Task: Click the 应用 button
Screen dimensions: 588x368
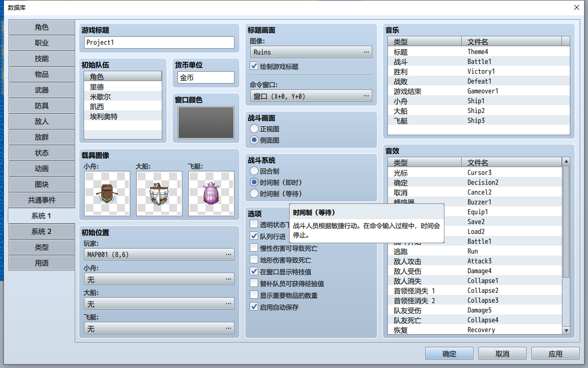Action: (556, 354)
